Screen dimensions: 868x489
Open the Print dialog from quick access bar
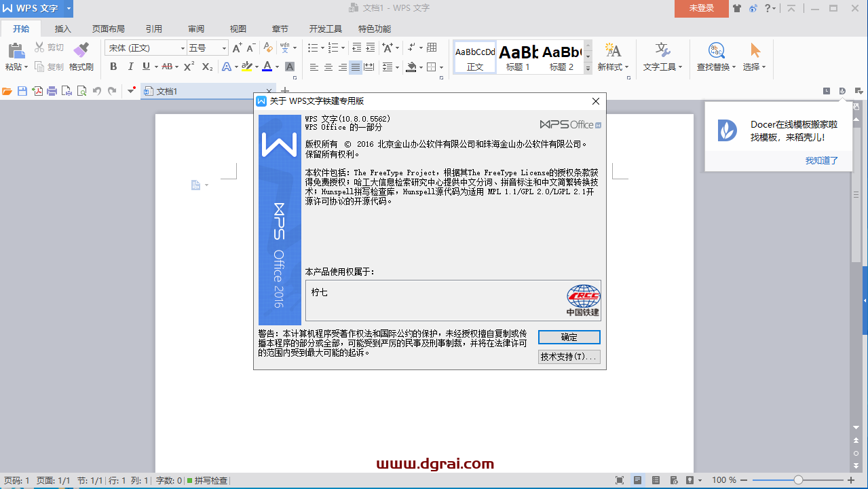(x=51, y=91)
